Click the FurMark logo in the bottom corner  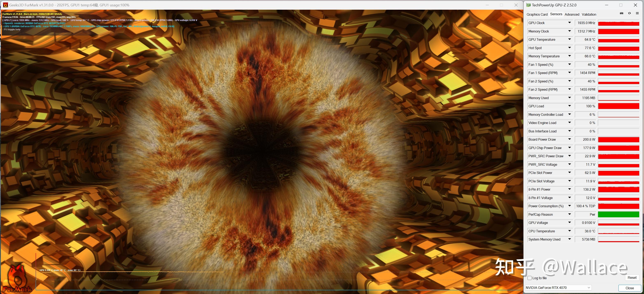tap(17, 279)
